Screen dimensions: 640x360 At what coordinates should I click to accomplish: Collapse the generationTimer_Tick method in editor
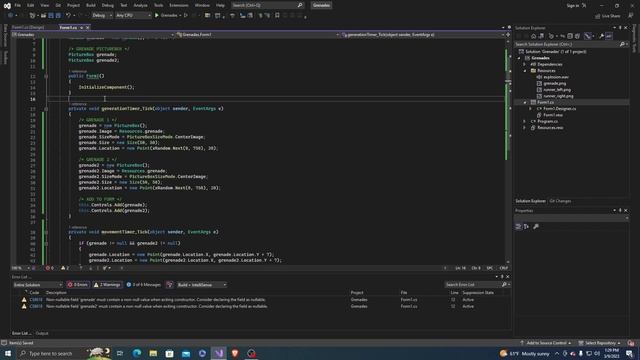click(46, 109)
